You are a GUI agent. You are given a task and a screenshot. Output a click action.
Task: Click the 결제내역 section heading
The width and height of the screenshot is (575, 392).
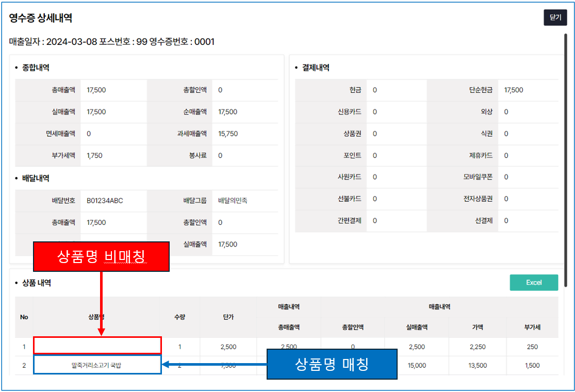point(315,68)
